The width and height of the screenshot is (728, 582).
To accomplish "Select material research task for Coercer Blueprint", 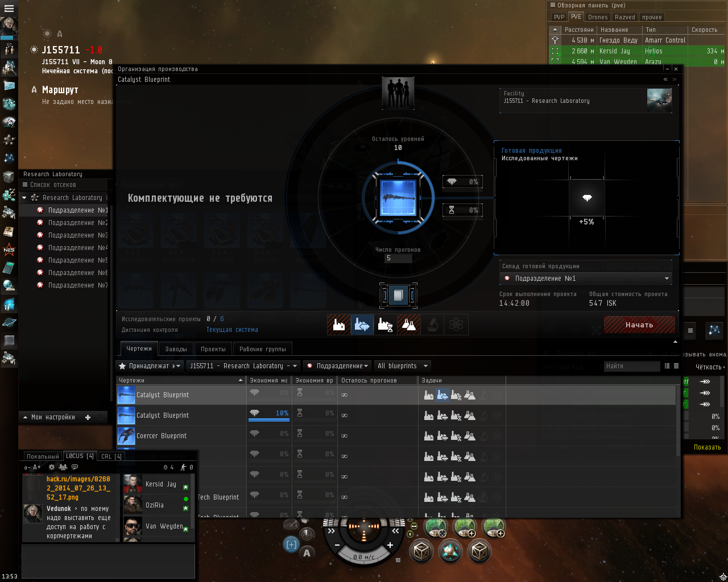I will [442, 436].
